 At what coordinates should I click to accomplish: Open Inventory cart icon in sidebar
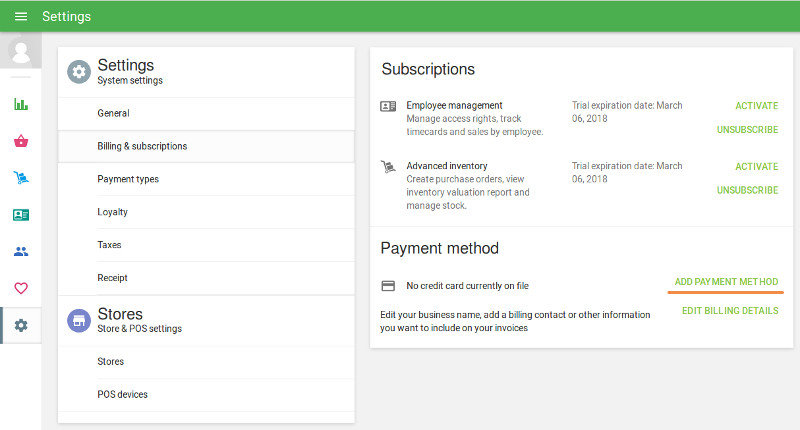click(21, 178)
